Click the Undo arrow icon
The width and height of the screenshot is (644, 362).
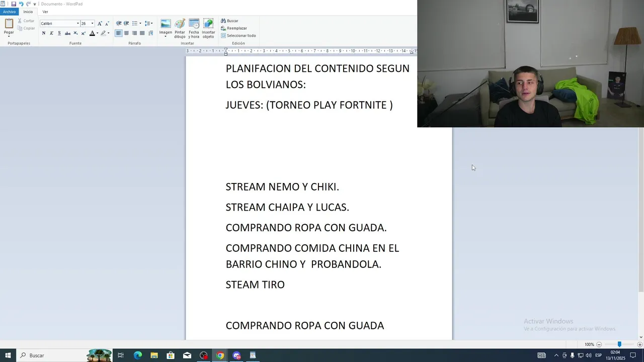tap(21, 4)
